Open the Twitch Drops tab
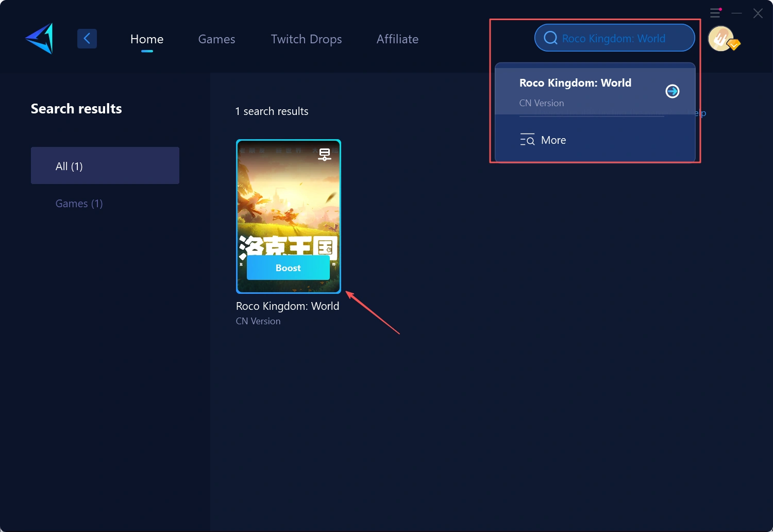773x532 pixels. coord(306,39)
